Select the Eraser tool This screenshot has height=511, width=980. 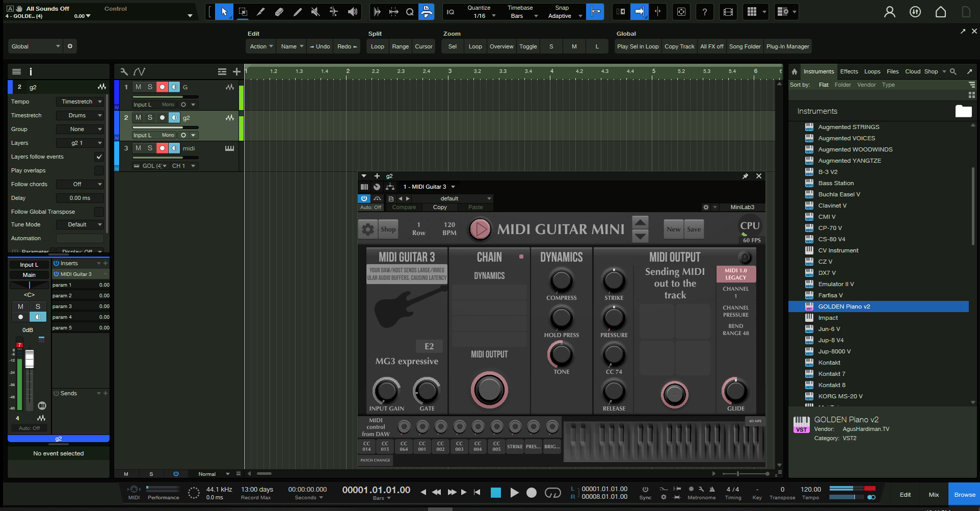[279, 12]
